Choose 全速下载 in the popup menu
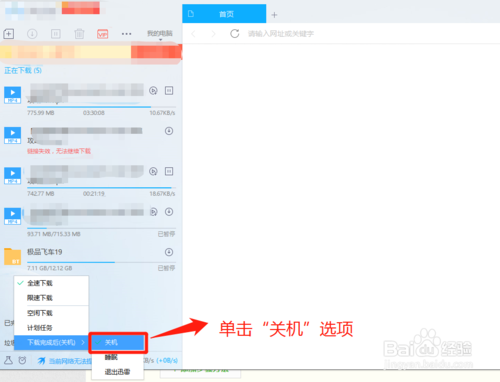 51,283
